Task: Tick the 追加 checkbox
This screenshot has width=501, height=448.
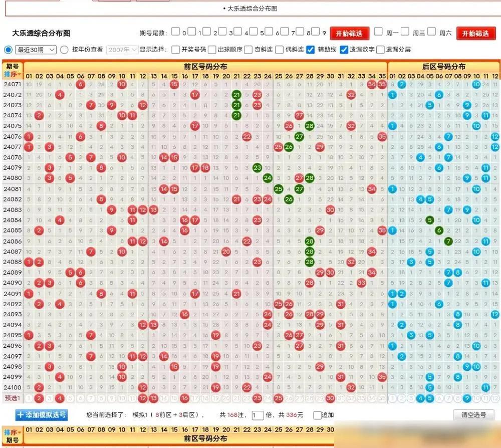Action: 317,415
